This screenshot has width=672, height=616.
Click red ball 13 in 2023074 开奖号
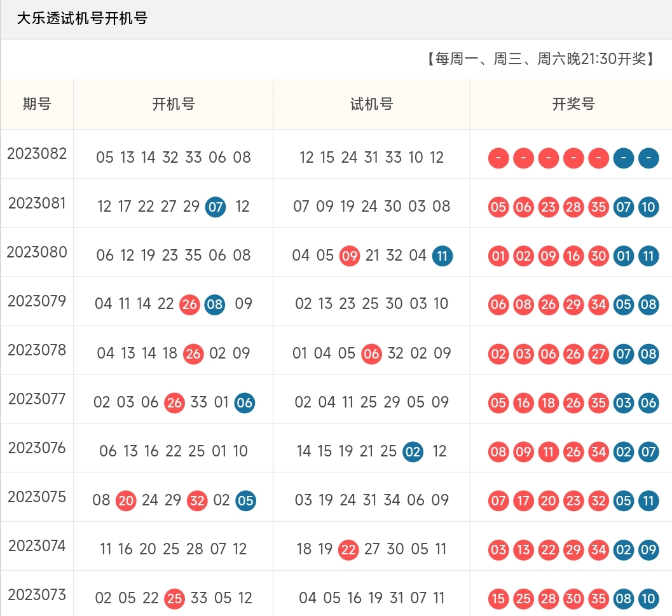click(523, 549)
